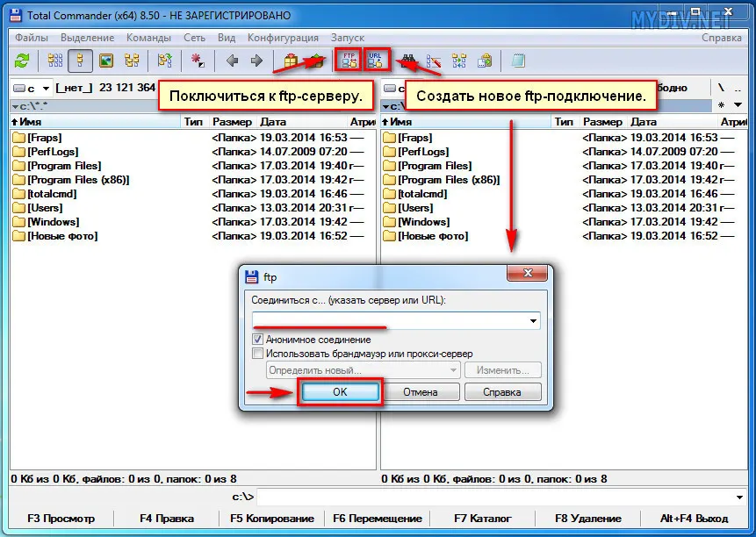Sort left panel by Дата column header
The width and height of the screenshot is (756, 537).
[x=301, y=122]
